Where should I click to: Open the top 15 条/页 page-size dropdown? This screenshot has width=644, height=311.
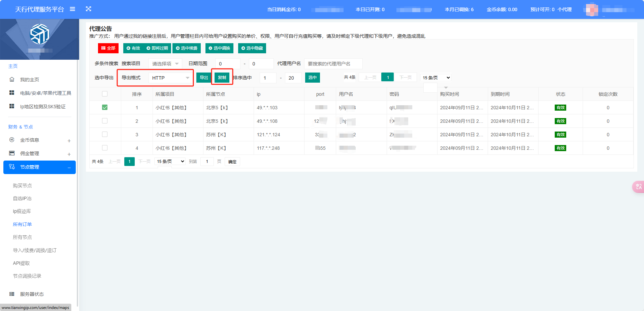[436, 78]
